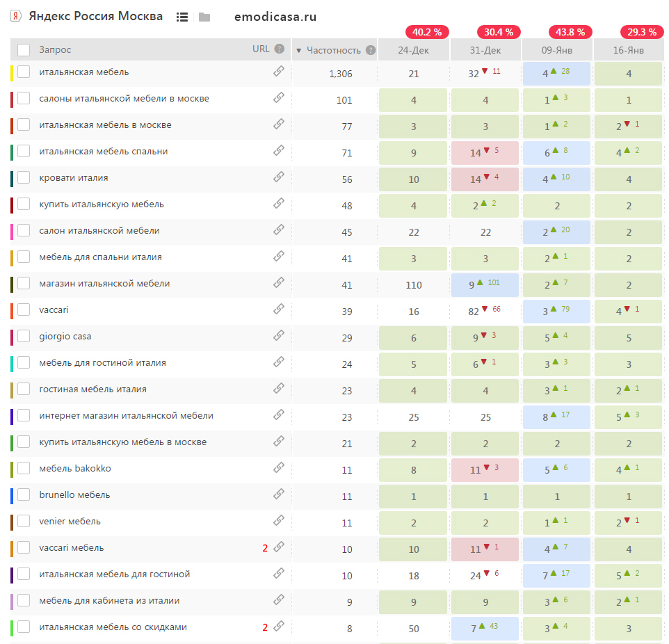Viewport: 669px width, 644px height.
Task: Check the box for giorgio casa
Action: point(24,337)
